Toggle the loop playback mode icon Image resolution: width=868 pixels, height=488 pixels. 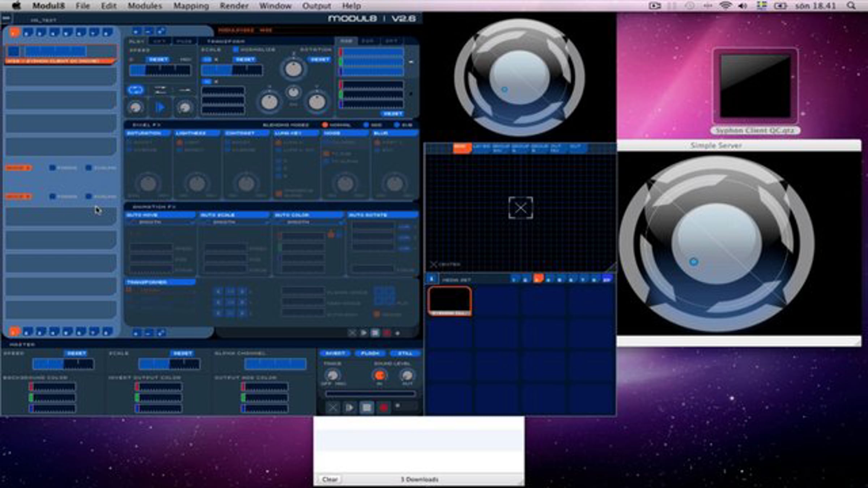point(136,90)
